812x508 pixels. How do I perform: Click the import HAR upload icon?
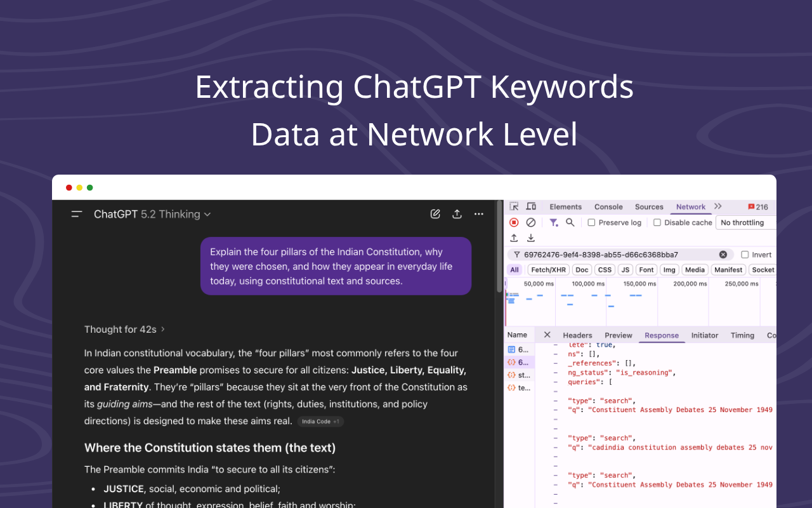click(514, 238)
